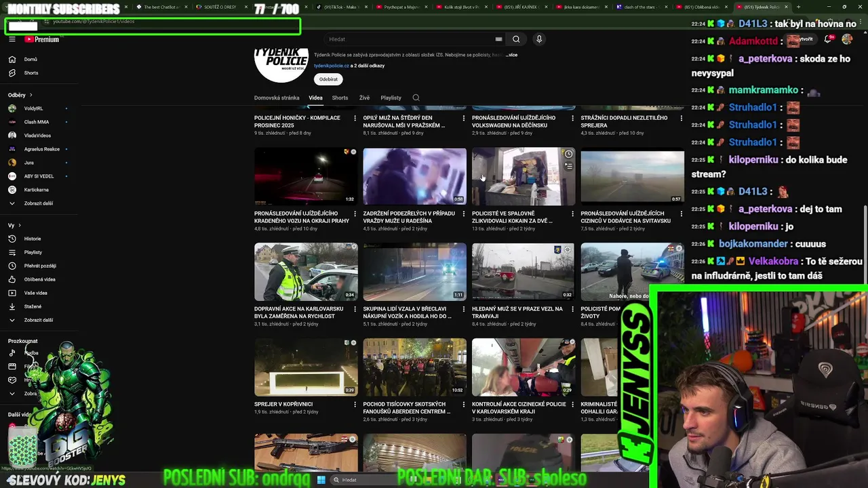Image resolution: width=868 pixels, height=488 pixels.
Task: Open more options for SPREJER V KOPŘIVNICI video
Action: 355,405
